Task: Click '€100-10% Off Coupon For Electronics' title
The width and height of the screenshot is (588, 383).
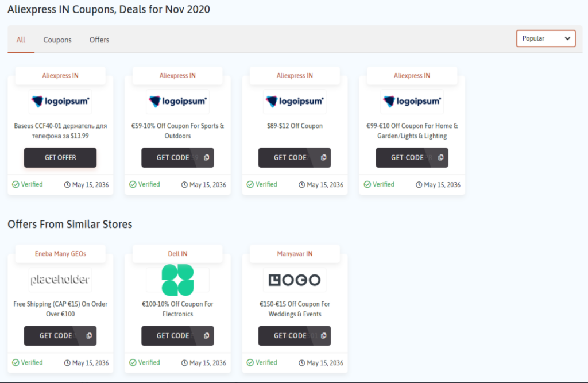Action: (177, 309)
